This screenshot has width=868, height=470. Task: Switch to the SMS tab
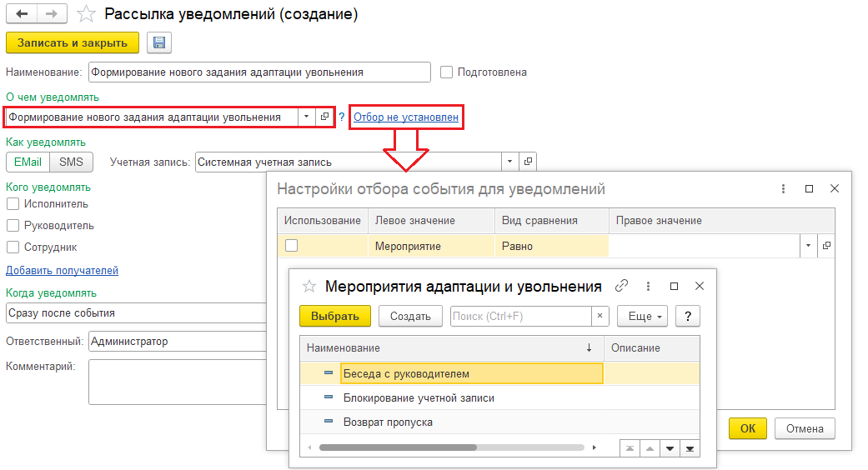click(x=71, y=162)
